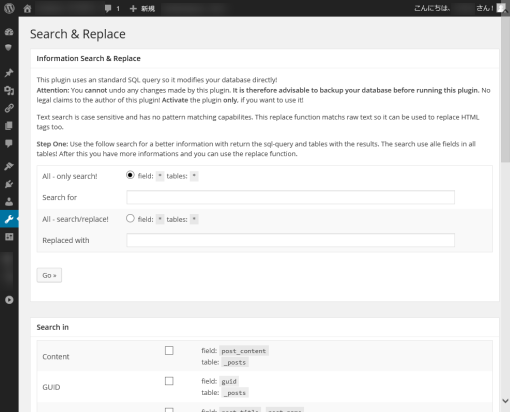510x412 pixels.
Task: Collapse menu via sidebar arrow circle icon
Action: (x=9, y=300)
